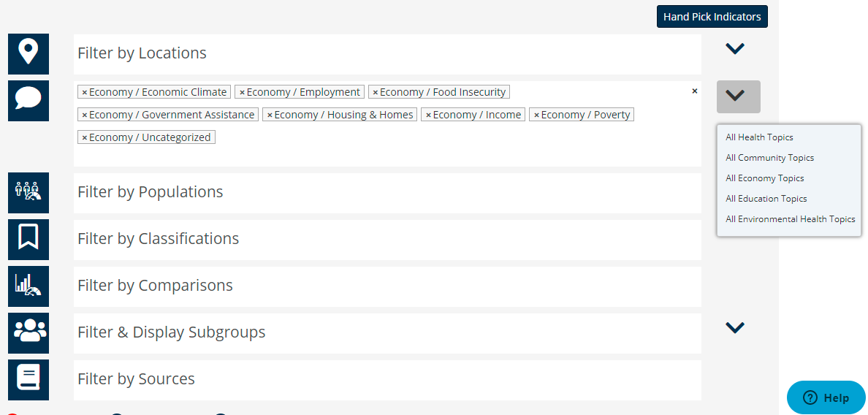This screenshot has width=868, height=415.
Task: Clear all selected topic tags
Action: 695,91
